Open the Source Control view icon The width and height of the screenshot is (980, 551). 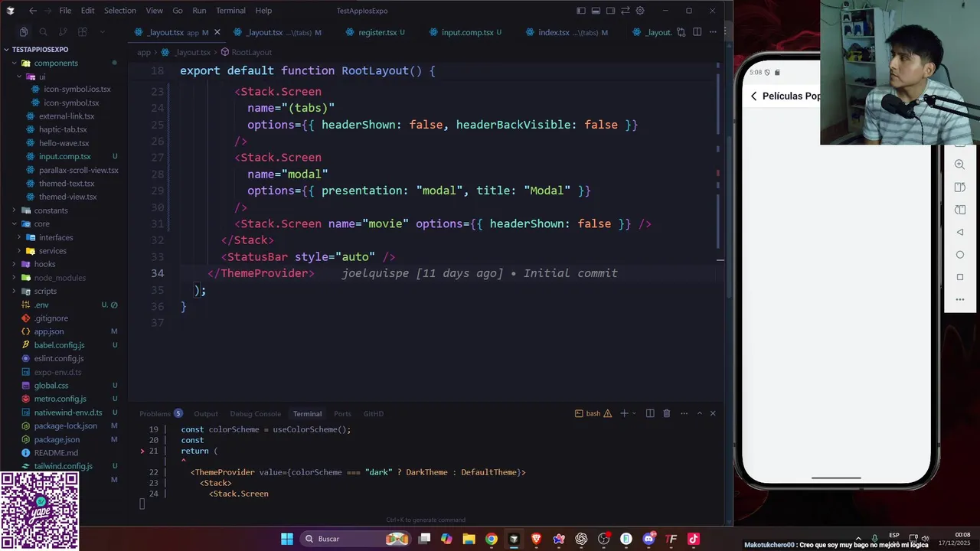click(63, 31)
